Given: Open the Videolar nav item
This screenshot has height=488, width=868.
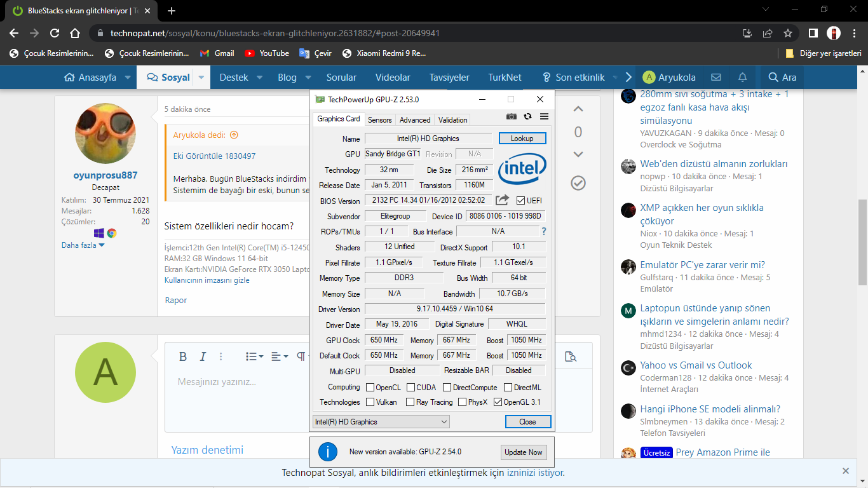Looking at the screenshot, I should pyautogui.click(x=393, y=78).
